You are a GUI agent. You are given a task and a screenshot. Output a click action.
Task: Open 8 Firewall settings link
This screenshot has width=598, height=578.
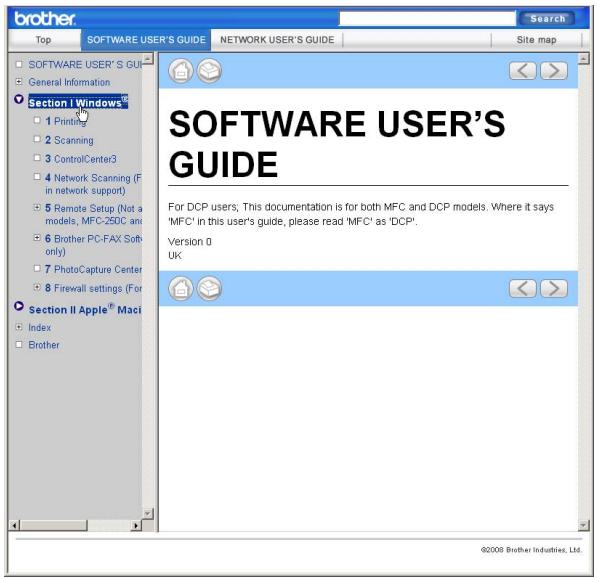click(x=93, y=288)
